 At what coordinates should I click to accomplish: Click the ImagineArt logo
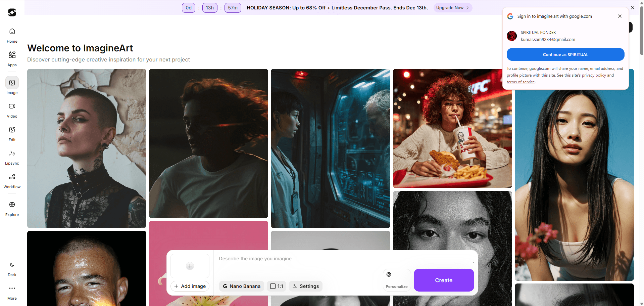click(x=12, y=13)
